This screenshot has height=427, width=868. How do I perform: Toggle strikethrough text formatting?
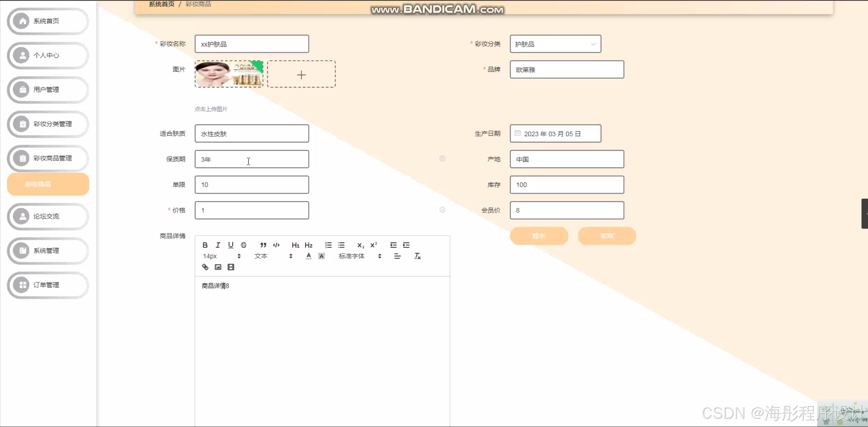[244, 245]
